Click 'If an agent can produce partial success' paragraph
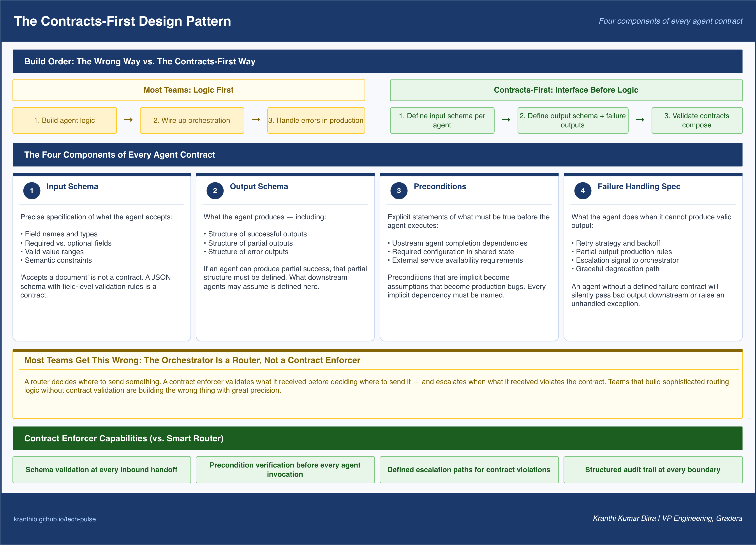The image size is (756, 545). [285, 278]
